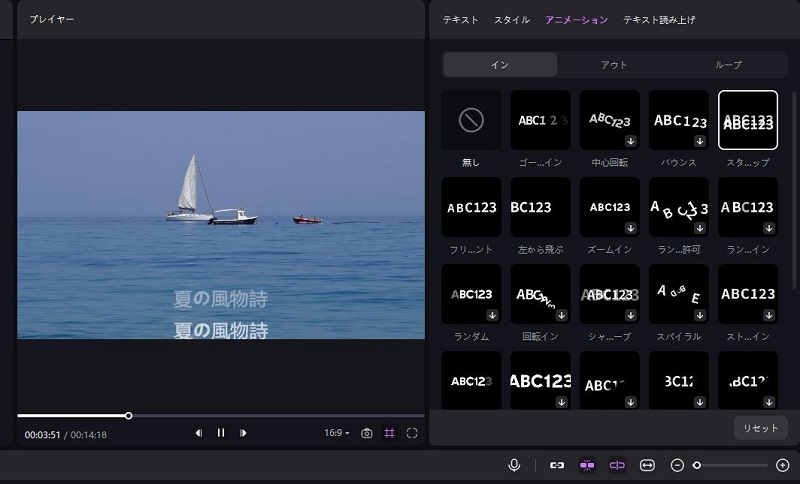Viewport: 800px width, 484px height.
Task: Open the テキスト読み上げ tab
Action: [659, 20]
